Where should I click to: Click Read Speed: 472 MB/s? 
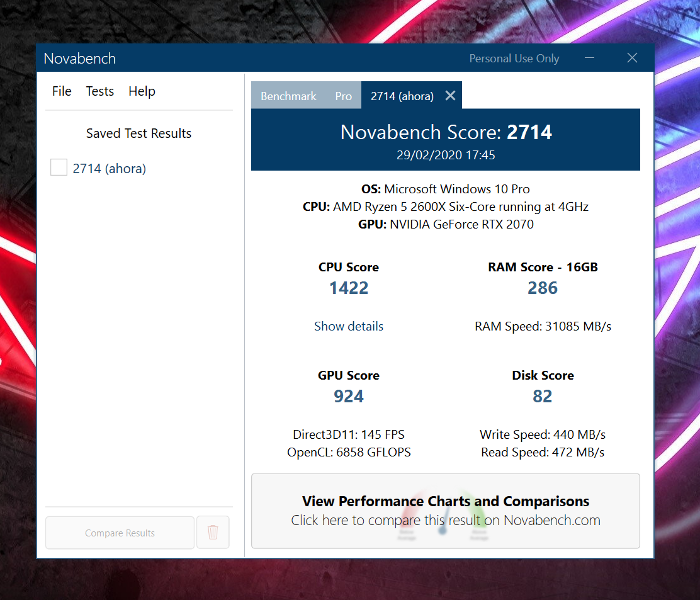point(543,452)
